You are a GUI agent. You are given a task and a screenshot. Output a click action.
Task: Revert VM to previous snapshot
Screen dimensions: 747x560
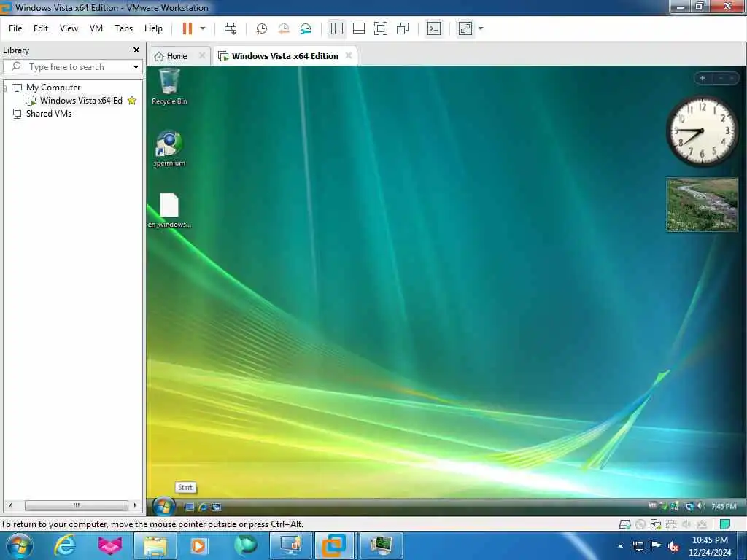[284, 29]
